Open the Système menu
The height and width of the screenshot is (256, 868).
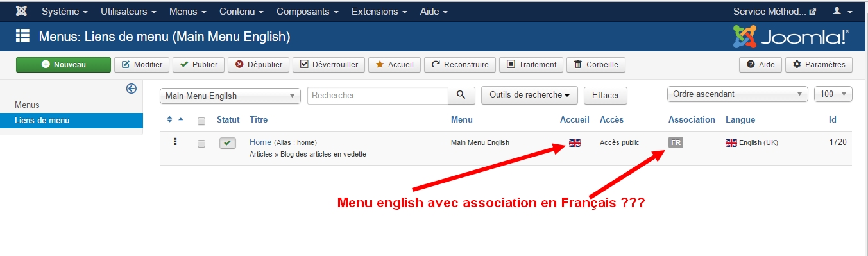[x=64, y=12]
